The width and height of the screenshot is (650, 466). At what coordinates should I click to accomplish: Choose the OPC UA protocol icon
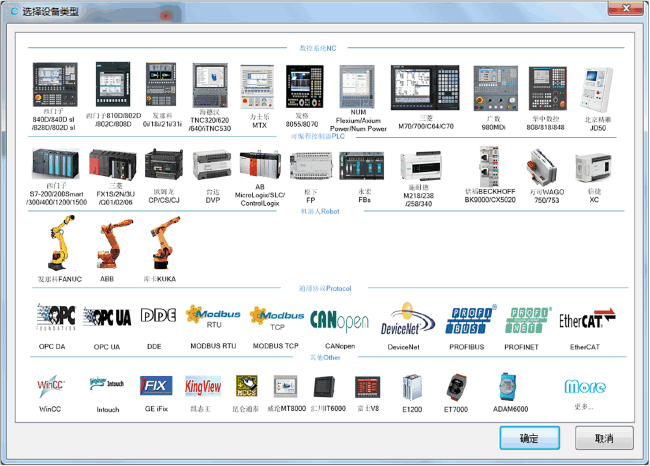108,318
